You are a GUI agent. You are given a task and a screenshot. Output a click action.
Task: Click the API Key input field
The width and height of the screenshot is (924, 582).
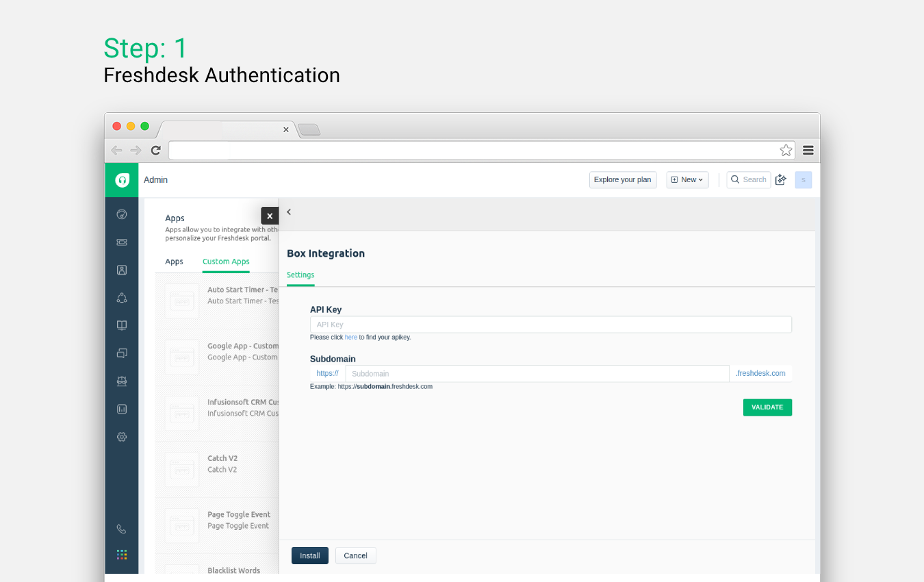(x=550, y=325)
